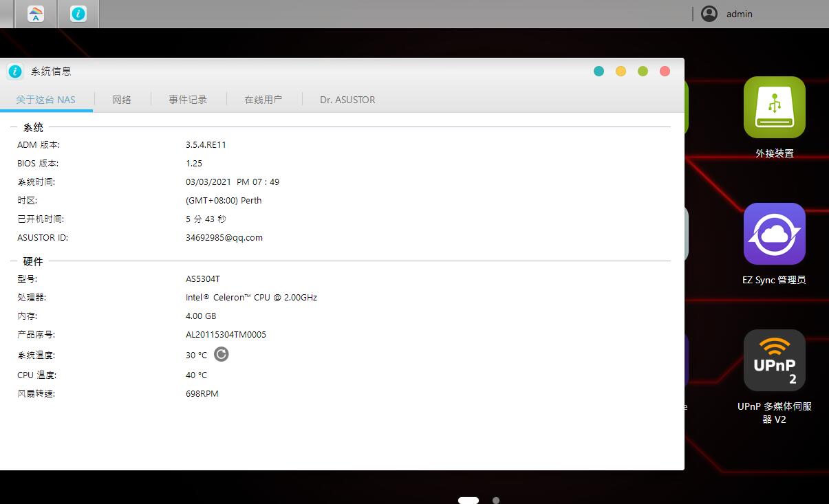Screen dimensions: 829x504
Task: Click the ADM version value 3.5.4.RE11
Action: [206, 145]
